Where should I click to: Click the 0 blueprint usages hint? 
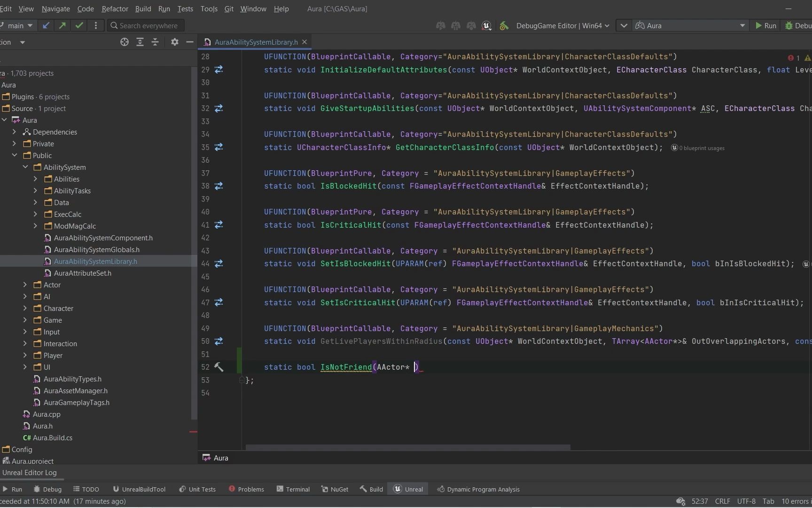[698, 148]
